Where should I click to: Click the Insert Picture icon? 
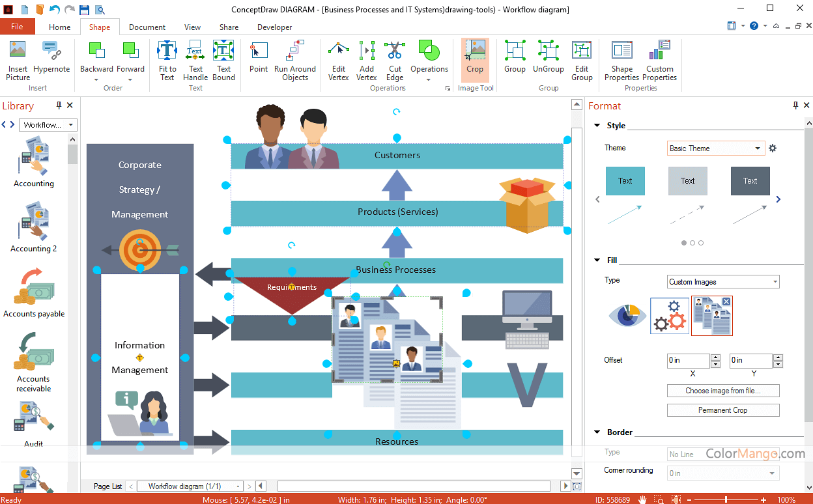pos(17,59)
